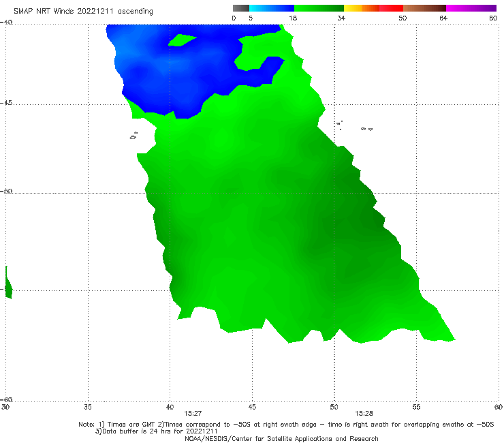
Task: Click the longitude axis label '45'
Action: pyautogui.click(x=252, y=407)
